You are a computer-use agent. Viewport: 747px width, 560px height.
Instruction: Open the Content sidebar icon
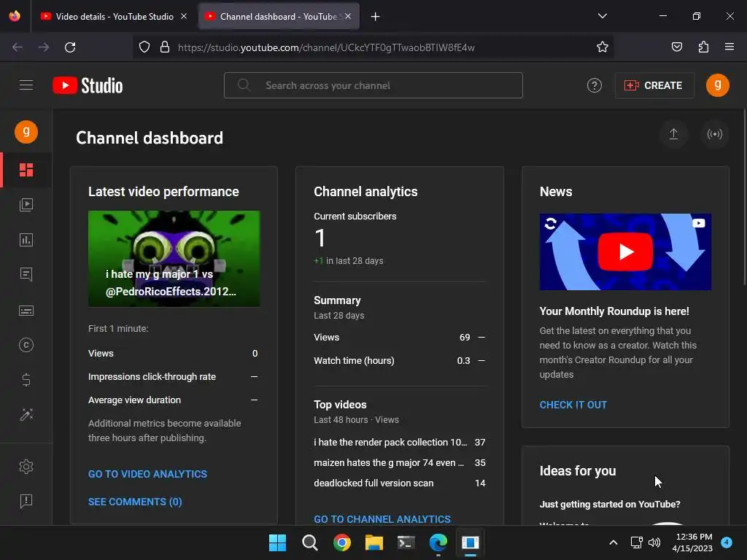[x=26, y=205]
